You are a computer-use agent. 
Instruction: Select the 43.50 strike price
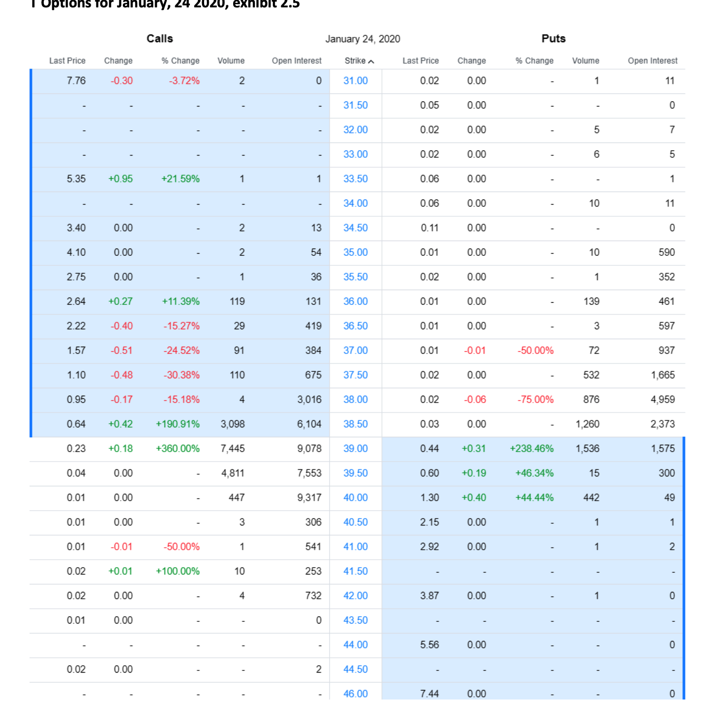pyautogui.click(x=356, y=620)
